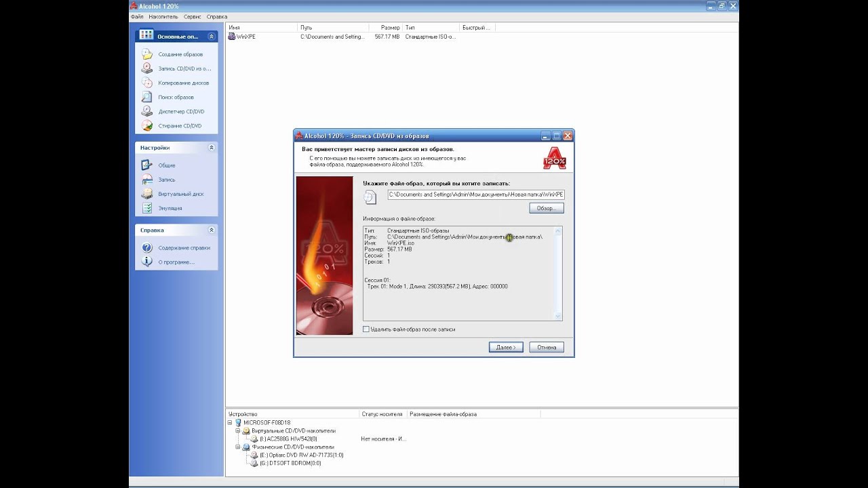The height and width of the screenshot is (488, 868).
Task: Click the Общие settings icon
Action: (147, 165)
